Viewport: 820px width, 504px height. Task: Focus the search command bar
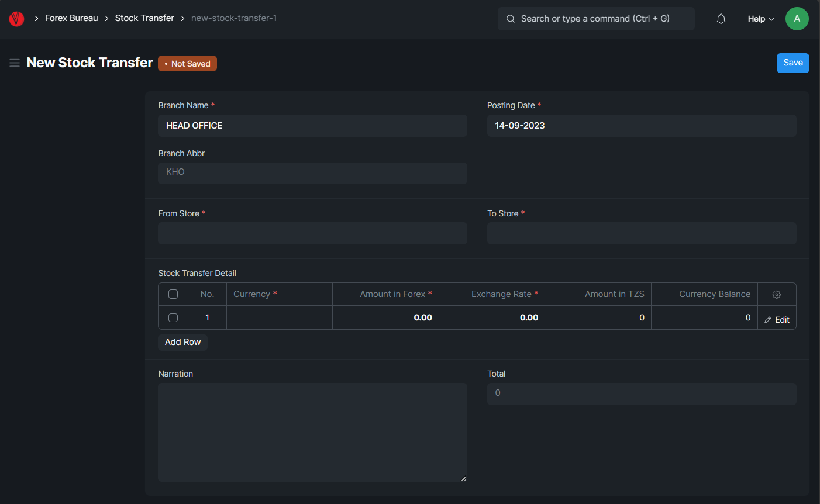pos(596,19)
